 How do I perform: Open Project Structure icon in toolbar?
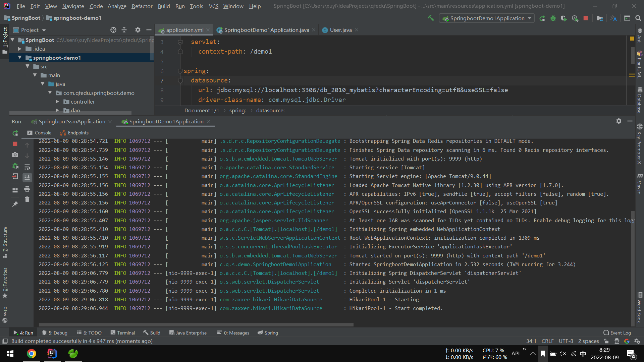click(x=600, y=18)
